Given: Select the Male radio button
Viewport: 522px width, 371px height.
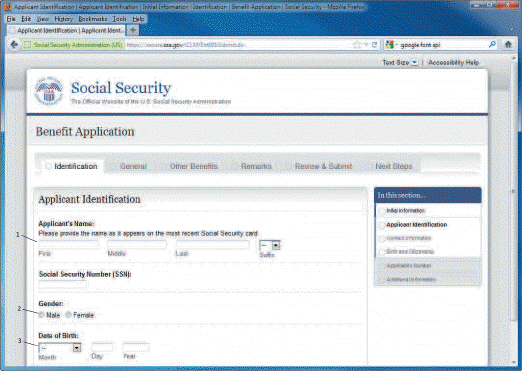Looking at the screenshot, I should point(41,315).
